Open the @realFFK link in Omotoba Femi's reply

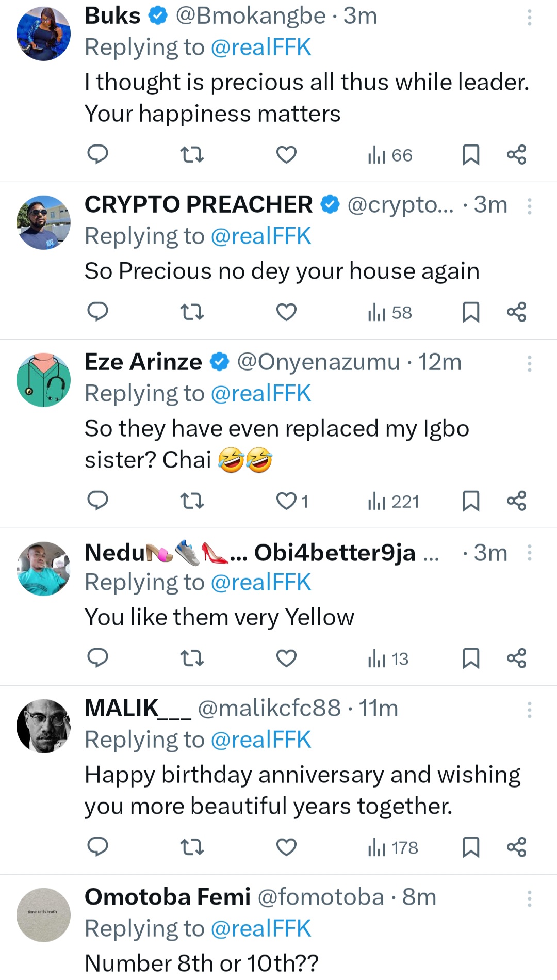point(261,928)
